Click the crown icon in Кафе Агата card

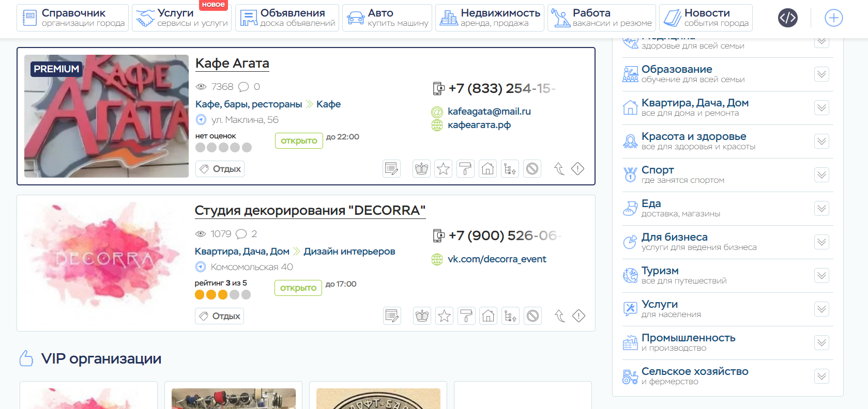pyautogui.click(x=422, y=169)
